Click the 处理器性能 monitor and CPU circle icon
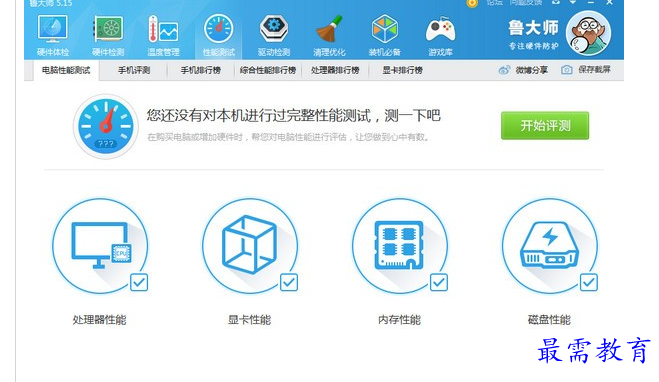The image size is (659, 382). (100, 246)
